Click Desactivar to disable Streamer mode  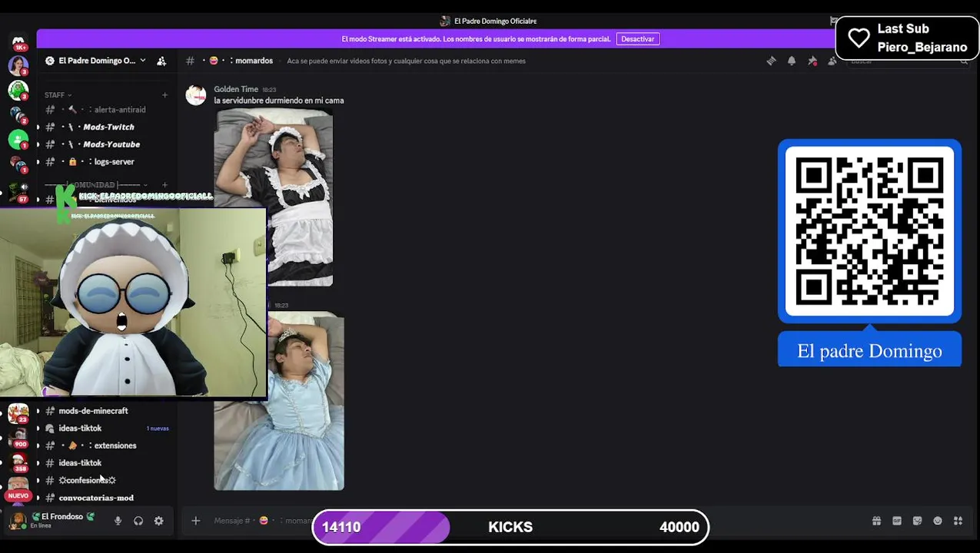[x=638, y=39]
